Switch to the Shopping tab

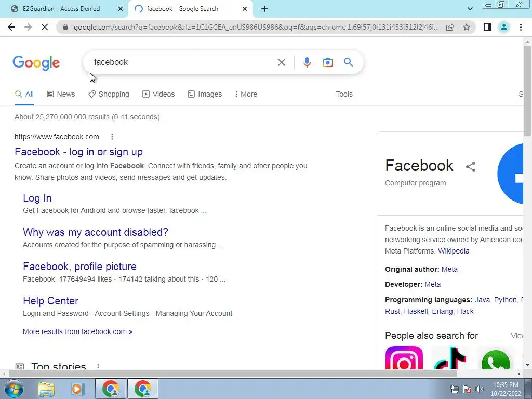point(109,94)
